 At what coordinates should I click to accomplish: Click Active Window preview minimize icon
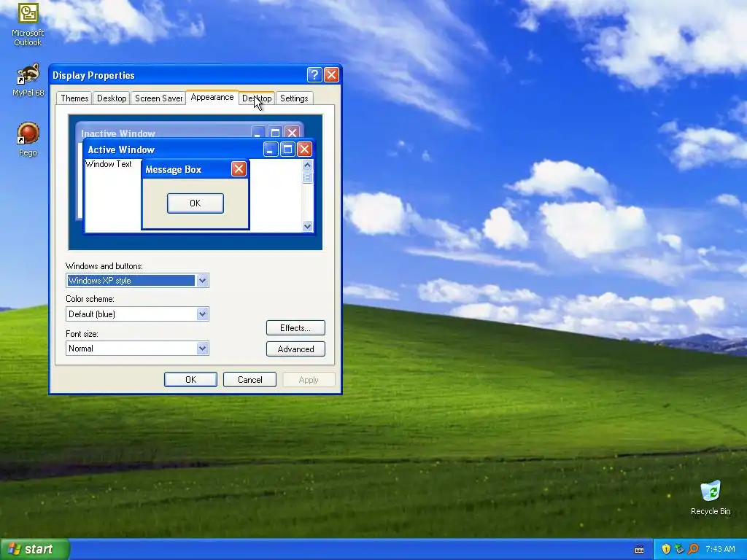pos(271,149)
